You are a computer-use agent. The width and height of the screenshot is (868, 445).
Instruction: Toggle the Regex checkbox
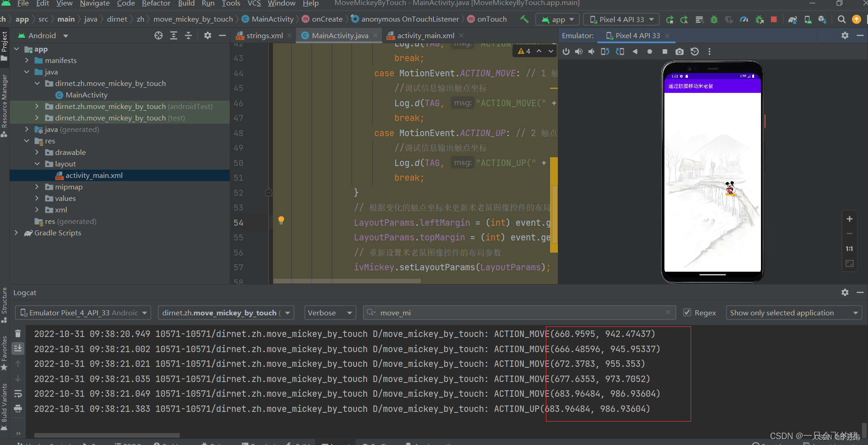pyautogui.click(x=687, y=313)
